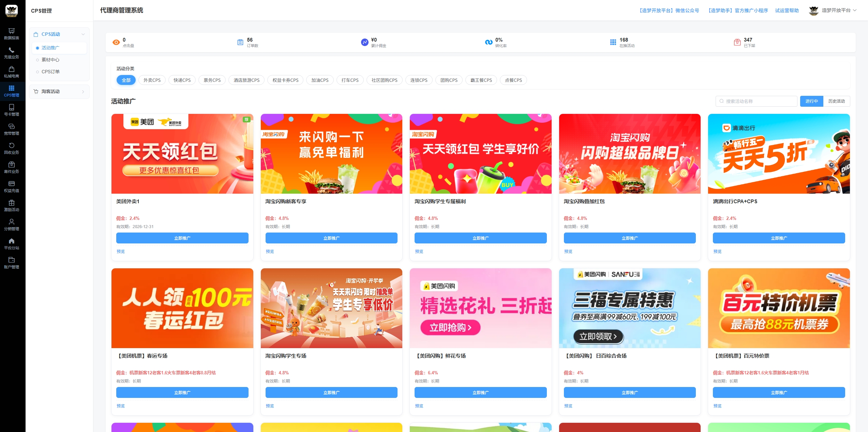Open 【造梦开放平台】微信公众号 link
Screen dimensions: 868x432
click(x=669, y=11)
